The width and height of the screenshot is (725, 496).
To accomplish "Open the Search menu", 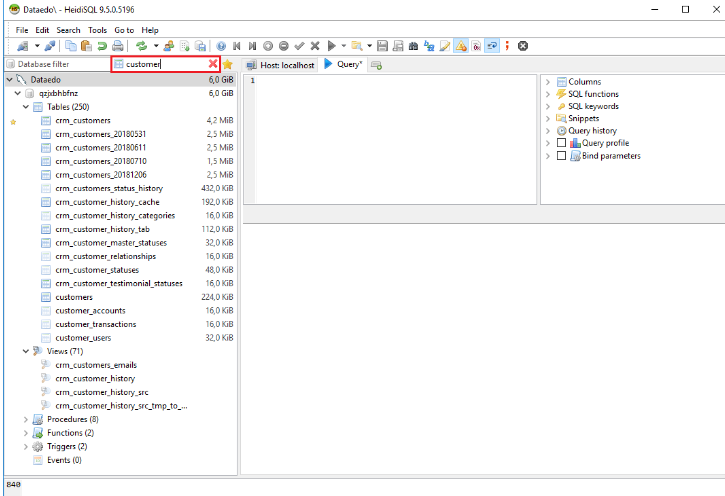I will click(68, 30).
